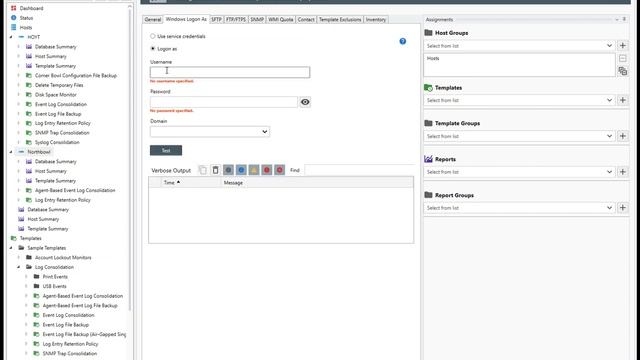The height and width of the screenshot is (360, 640).
Task: Click into the Password input field
Action: coord(224,102)
